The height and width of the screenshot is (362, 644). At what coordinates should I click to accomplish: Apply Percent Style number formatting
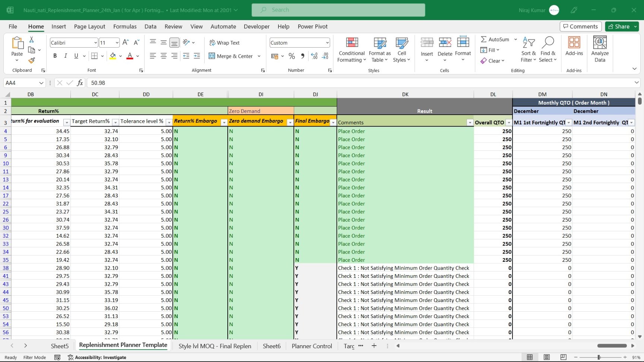[x=291, y=56]
